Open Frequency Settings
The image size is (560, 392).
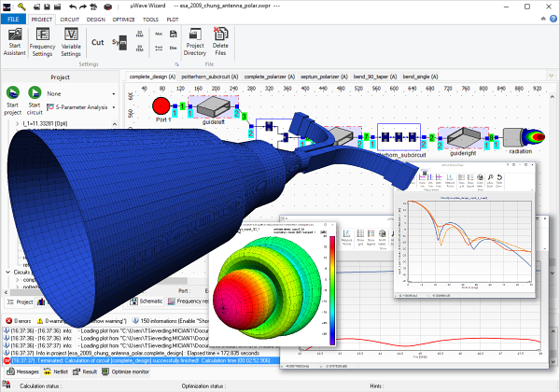(42, 44)
